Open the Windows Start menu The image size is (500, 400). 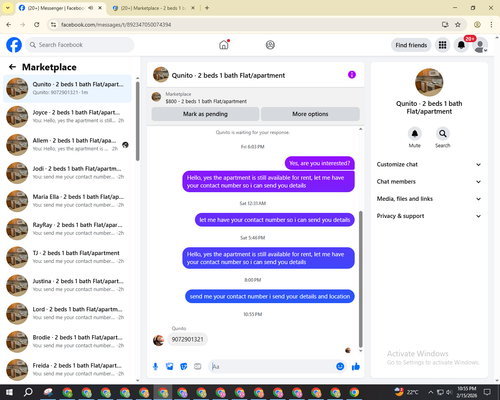(9, 392)
